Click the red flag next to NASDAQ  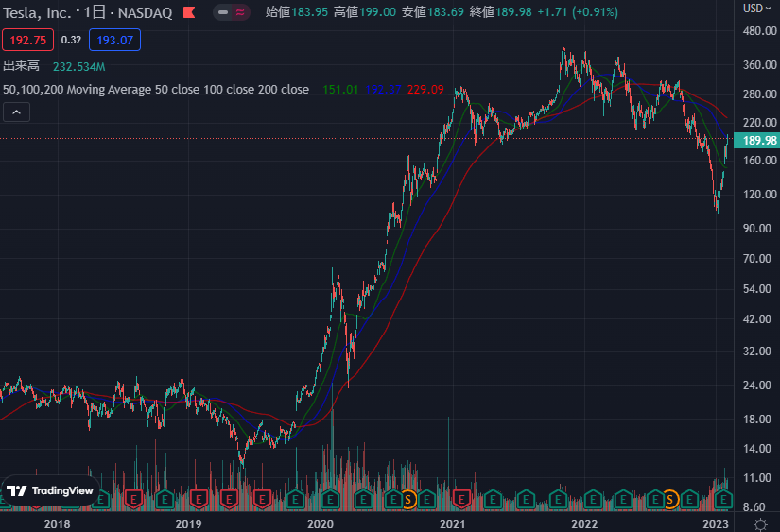pyautogui.click(x=189, y=12)
